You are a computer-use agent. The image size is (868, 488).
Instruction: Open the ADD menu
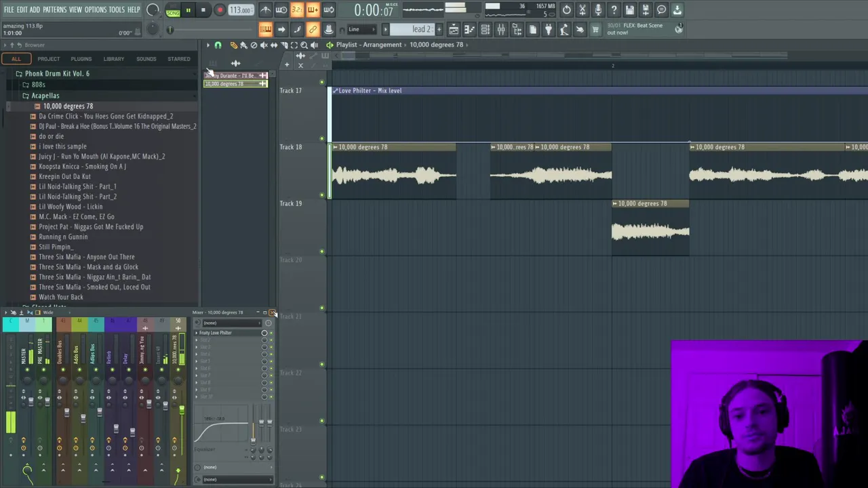[x=35, y=9]
